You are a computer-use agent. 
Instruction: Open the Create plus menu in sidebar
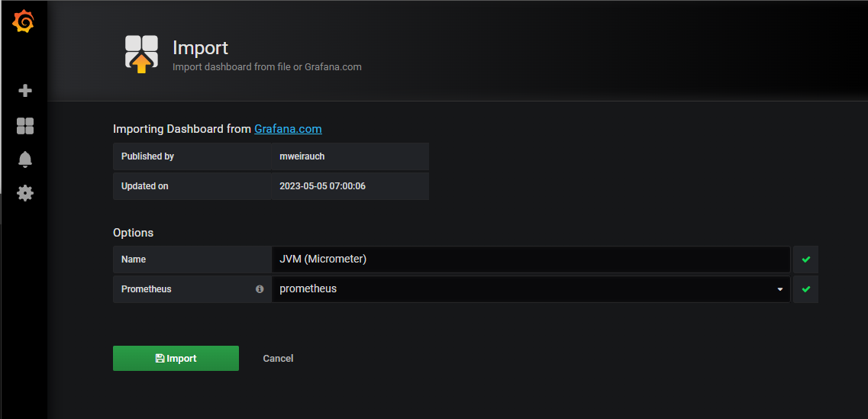pyautogui.click(x=25, y=91)
